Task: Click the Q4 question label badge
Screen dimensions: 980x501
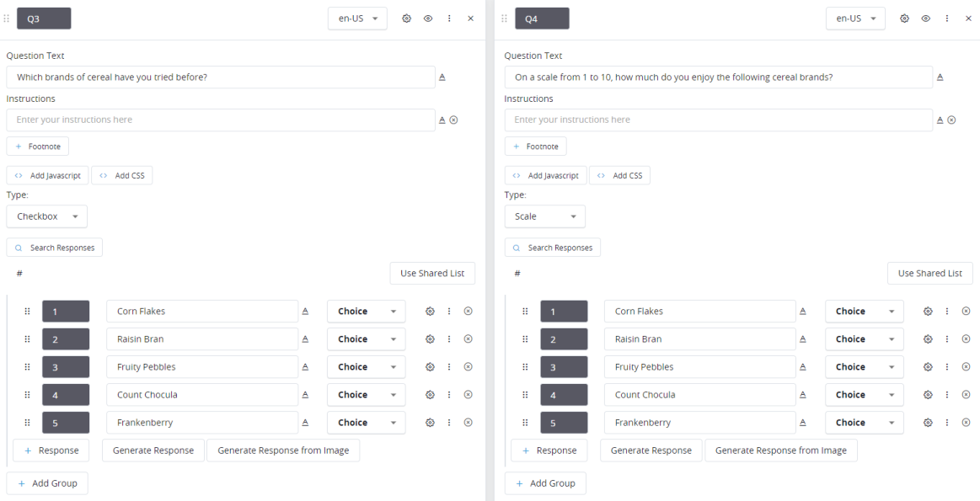Action: (542, 19)
